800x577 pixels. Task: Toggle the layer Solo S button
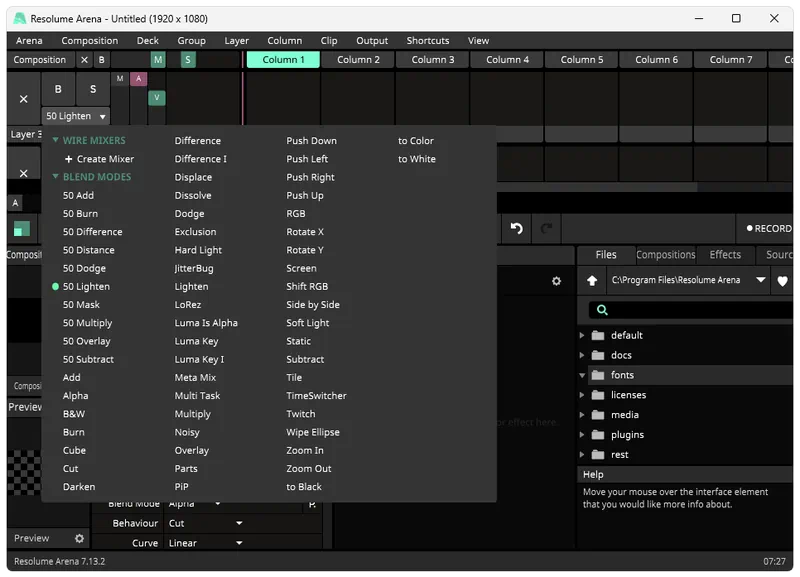93,89
